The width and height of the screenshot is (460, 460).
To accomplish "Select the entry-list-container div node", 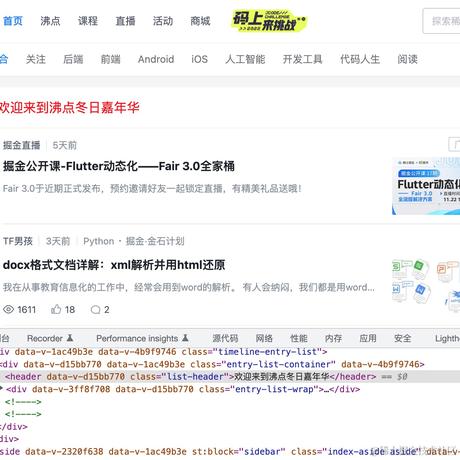I will (x=212, y=364).
